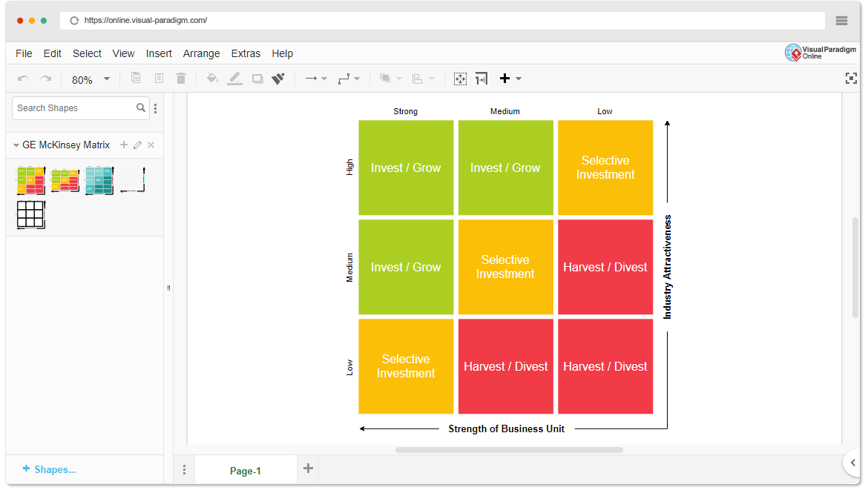The width and height of the screenshot is (868, 493).
Task: Click the To Front arrange icon
Action: pyautogui.click(x=385, y=79)
